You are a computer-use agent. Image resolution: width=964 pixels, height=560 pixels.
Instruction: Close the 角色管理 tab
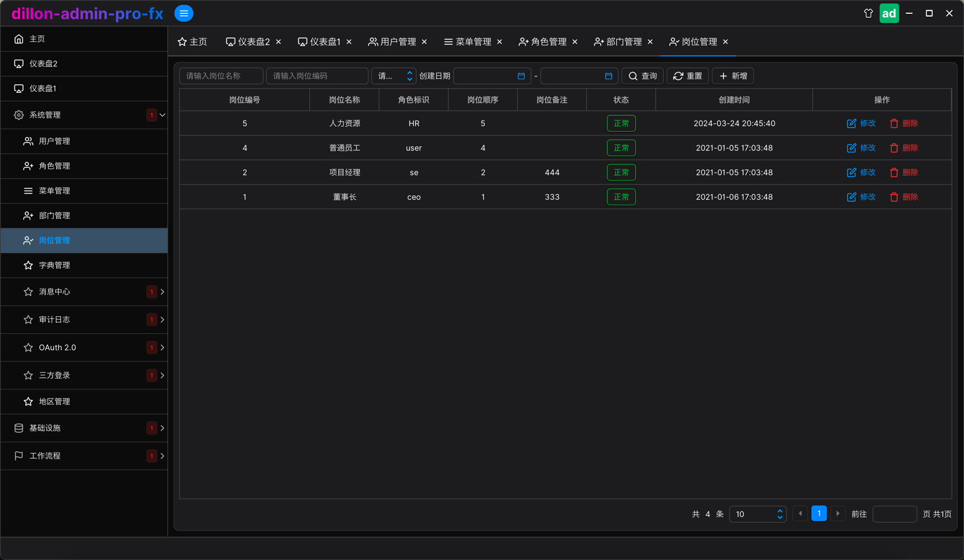(x=575, y=42)
